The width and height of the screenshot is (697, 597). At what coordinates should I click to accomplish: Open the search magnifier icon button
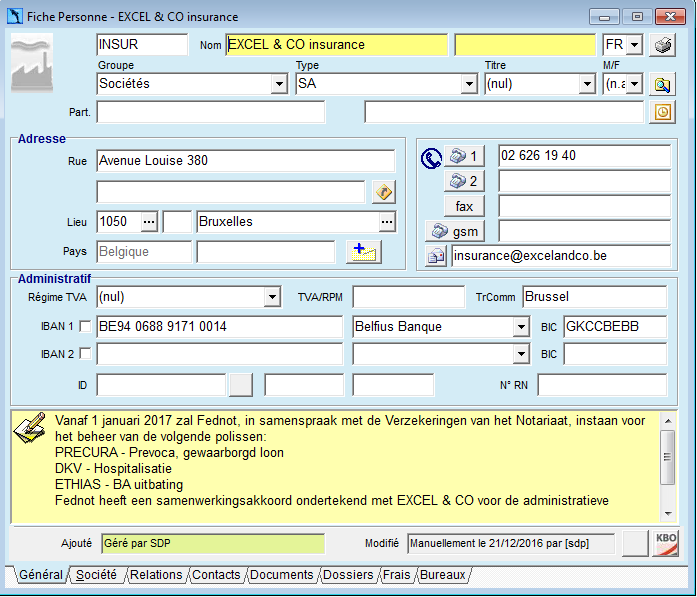pyautogui.click(x=662, y=84)
